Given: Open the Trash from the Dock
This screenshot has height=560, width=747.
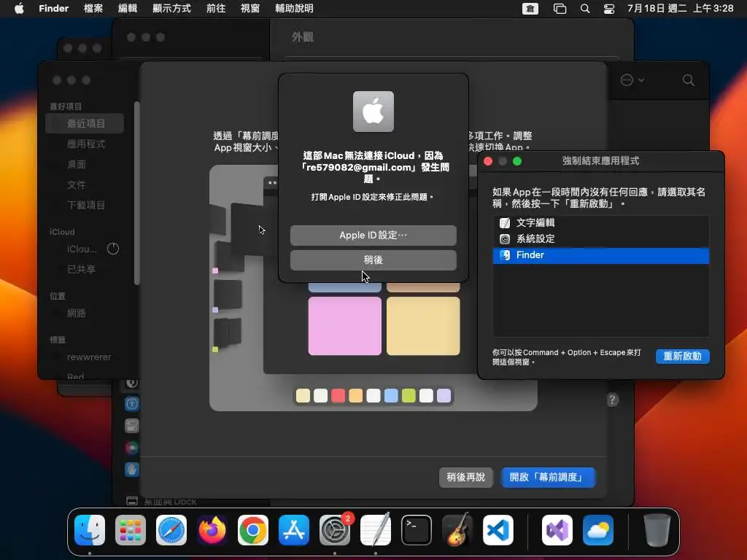Looking at the screenshot, I should point(657,530).
